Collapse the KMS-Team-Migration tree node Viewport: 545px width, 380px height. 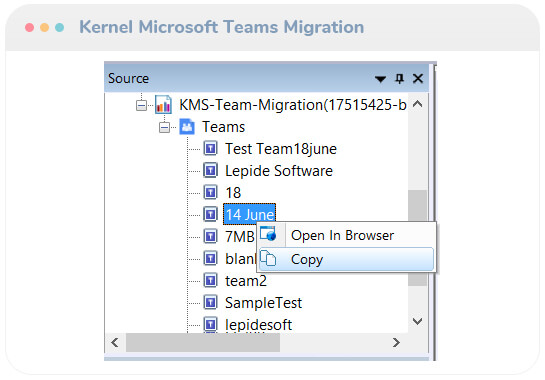(141, 105)
